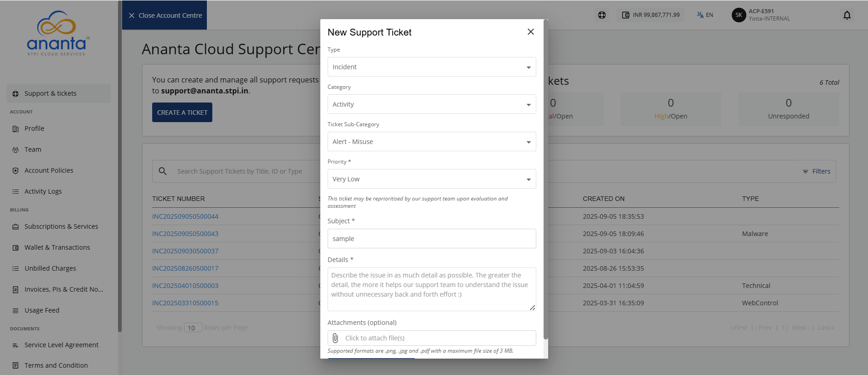Click the Close Account Centre button
This screenshot has width=868, height=375.
pos(164,15)
